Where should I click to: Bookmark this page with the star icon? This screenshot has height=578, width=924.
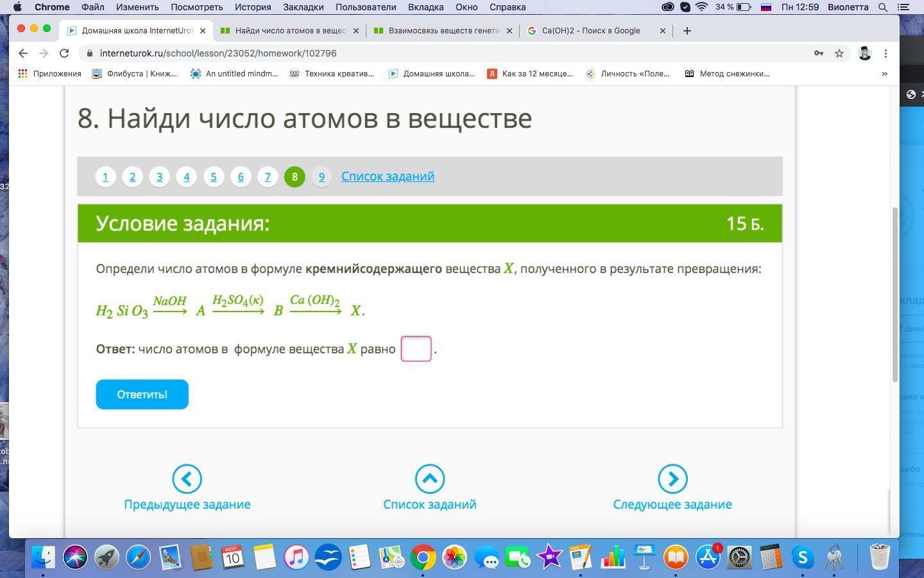[x=839, y=53]
